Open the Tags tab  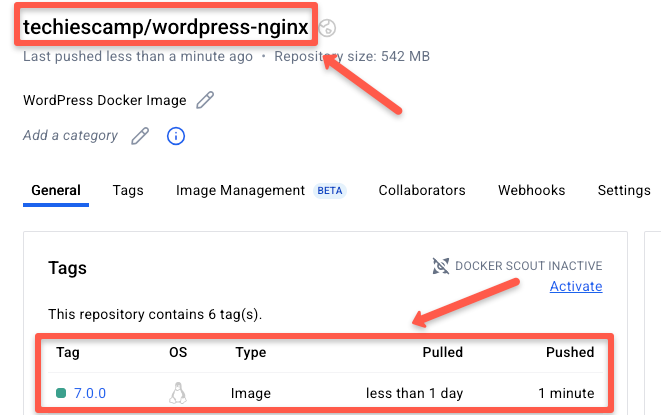pos(128,190)
